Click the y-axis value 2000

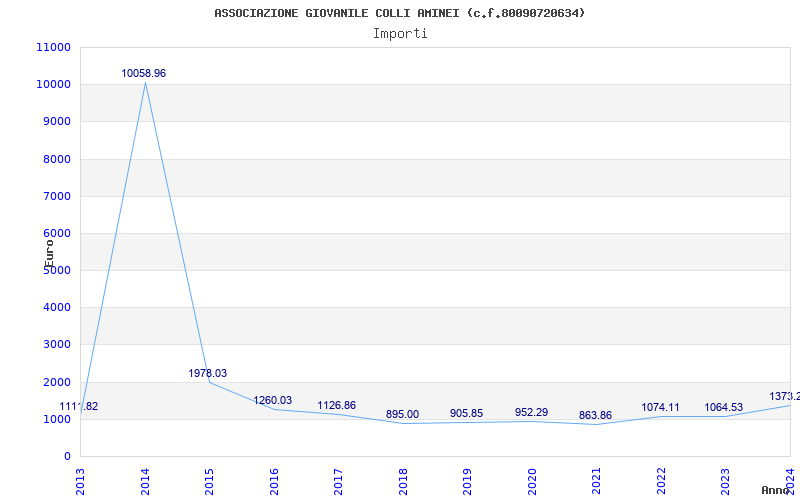coord(57,383)
